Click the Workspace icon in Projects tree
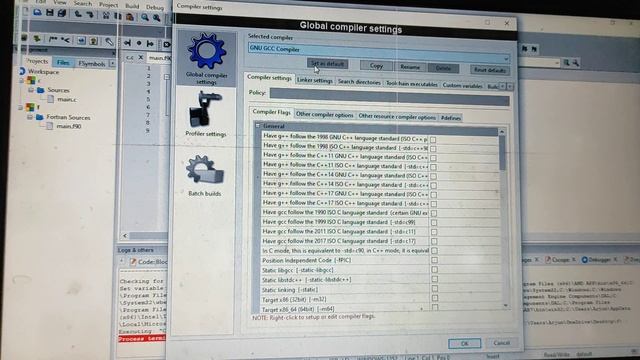The image size is (640, 360). [x=22, y=71]
